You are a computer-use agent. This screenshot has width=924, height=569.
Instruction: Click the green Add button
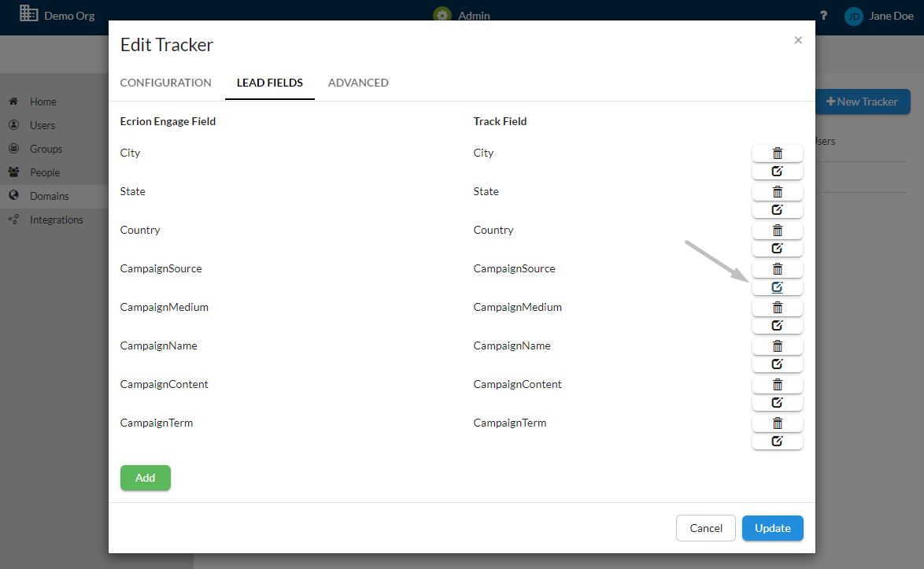(146, 478)
